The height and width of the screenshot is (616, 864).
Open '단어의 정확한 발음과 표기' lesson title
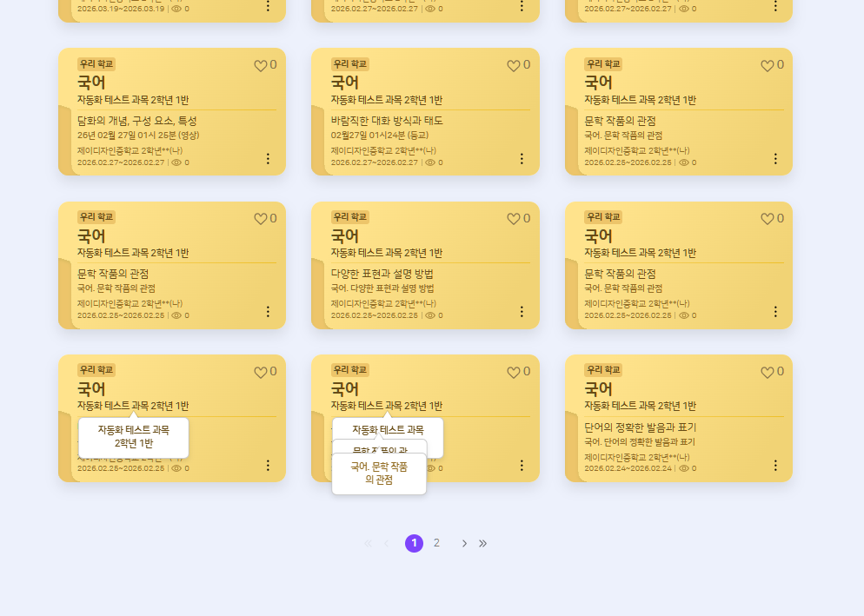[x=641, y=427]
